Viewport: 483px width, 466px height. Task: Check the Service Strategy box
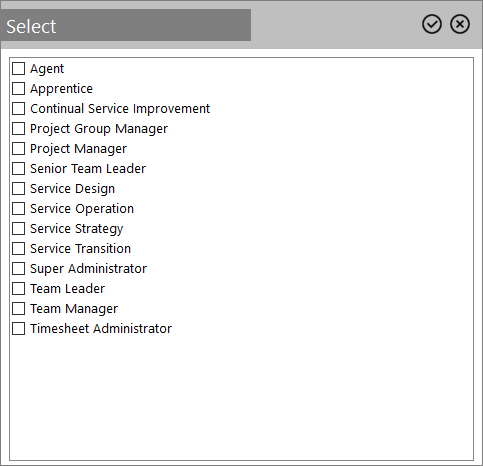[x=19, y=229]
